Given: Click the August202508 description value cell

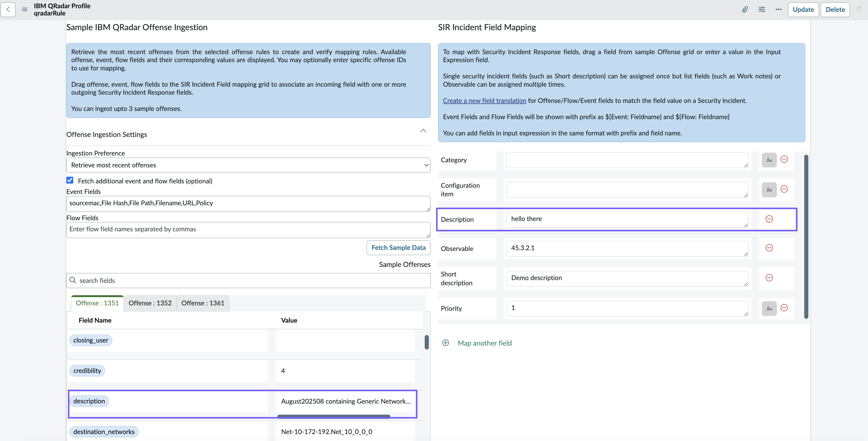Looking at the screenshot, I should click(x=345, y=401).
